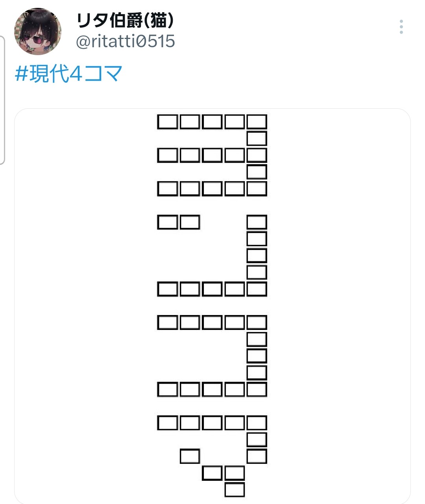Click the lone box left of the bottom figure's diagonal
Viewport: 425px width, 504px height.
tap(190, 456)
